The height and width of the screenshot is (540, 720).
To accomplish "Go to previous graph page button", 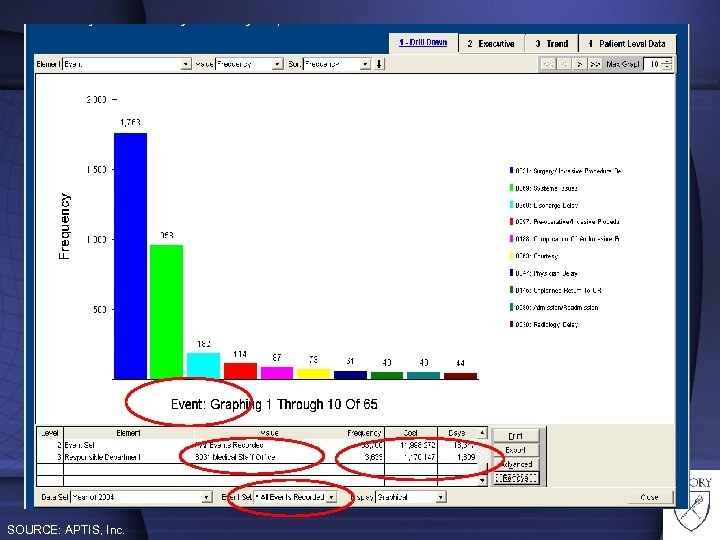I will tap(564, 64).
